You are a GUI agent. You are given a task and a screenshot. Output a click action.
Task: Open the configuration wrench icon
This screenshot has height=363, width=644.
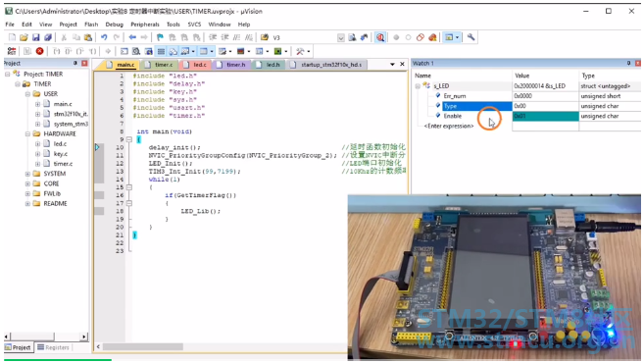(x=471, y=37)
